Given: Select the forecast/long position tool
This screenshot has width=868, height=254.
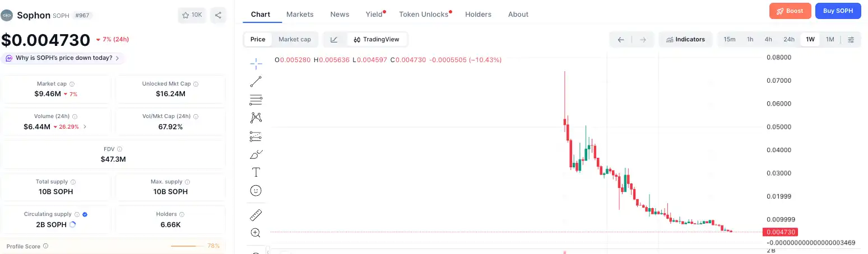Looking at the screenshot, I should pyautogui.click(x=256, y=136).
